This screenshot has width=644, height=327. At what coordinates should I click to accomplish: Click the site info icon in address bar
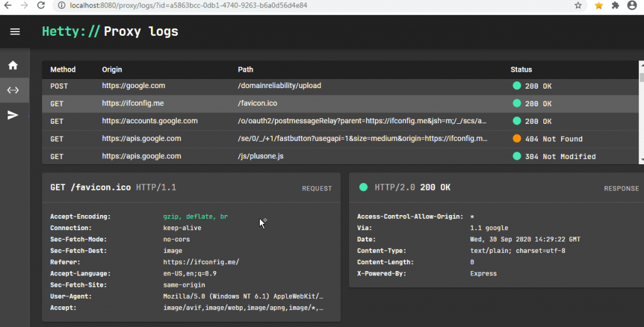62,5
